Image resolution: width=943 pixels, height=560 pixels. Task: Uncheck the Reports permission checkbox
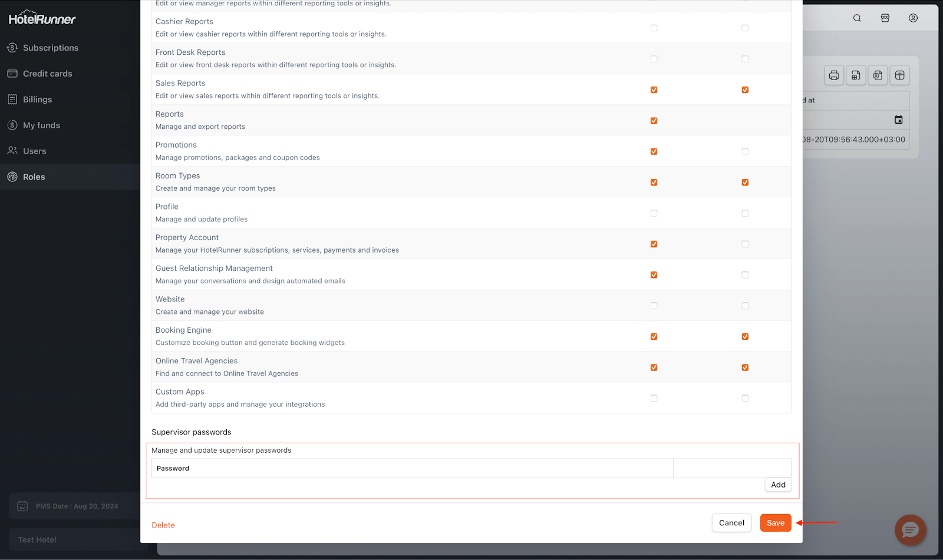point(654,121)
